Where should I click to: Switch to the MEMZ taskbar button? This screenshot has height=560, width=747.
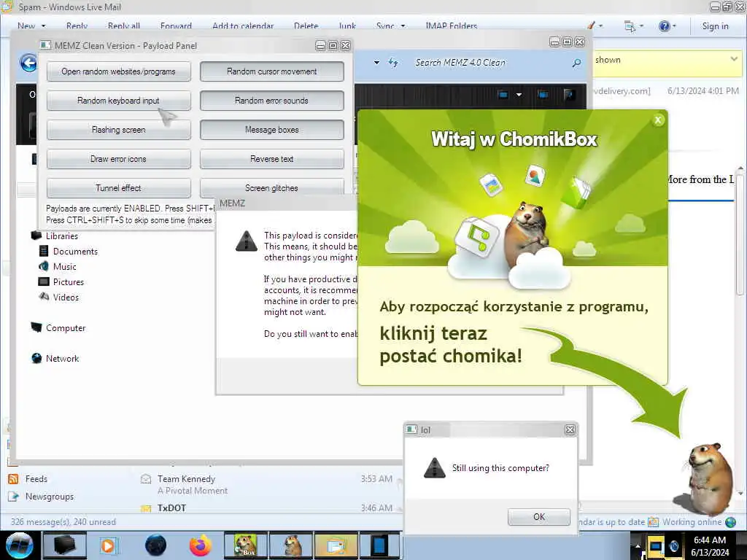[380, 545]
